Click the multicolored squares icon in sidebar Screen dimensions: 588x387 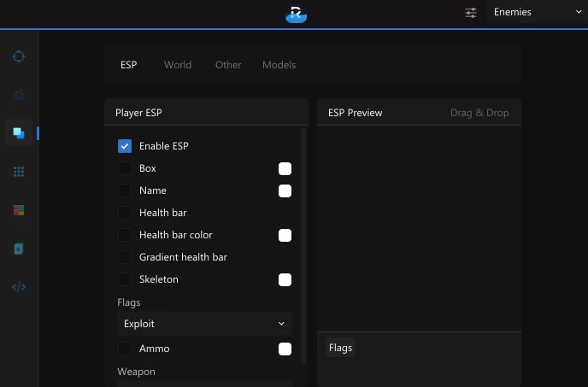19,210
